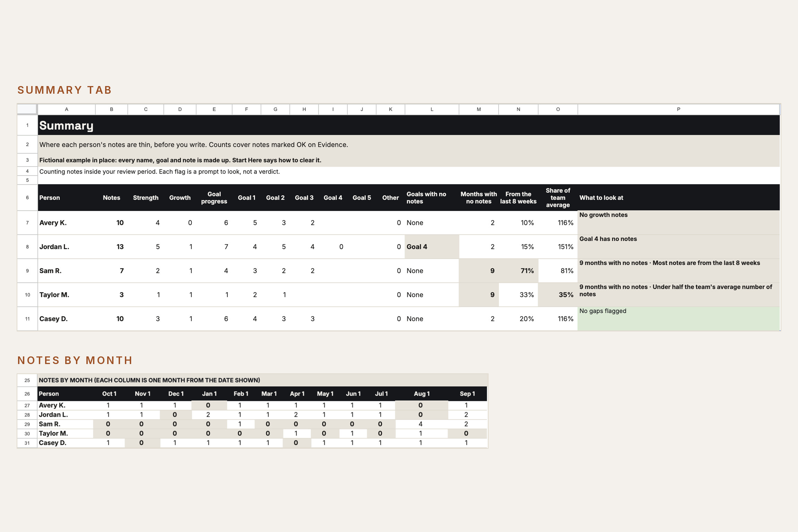Click the 'Fictional example in place' note row

point(409,160)
